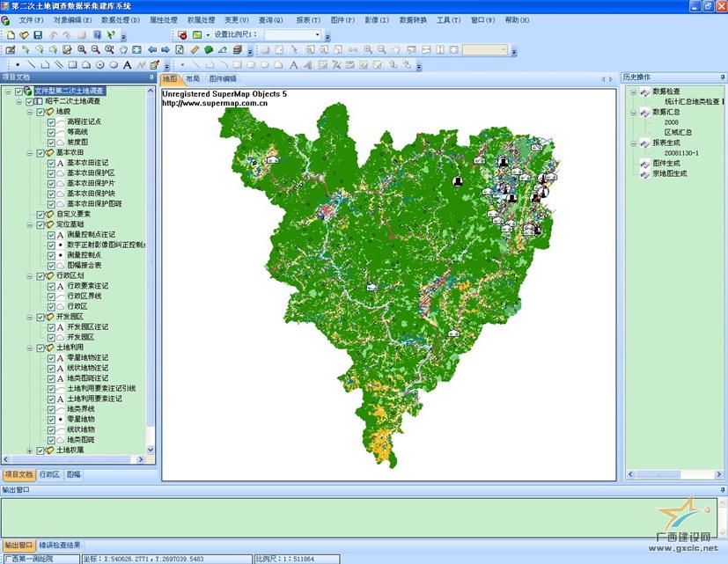
Task: Switch to the 布局 tab
Action: pyautogui.click(x=193, y=79)
